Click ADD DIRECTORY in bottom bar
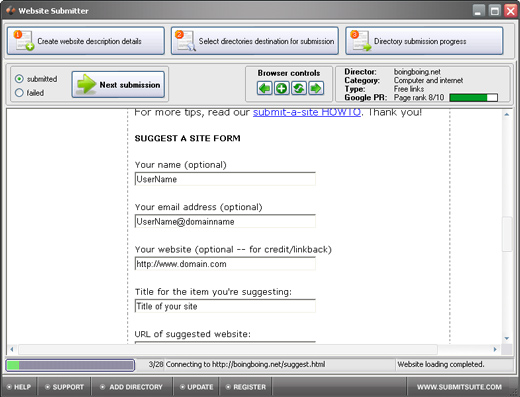This screenshot has width=520, height=397. (x=132, y=387)
